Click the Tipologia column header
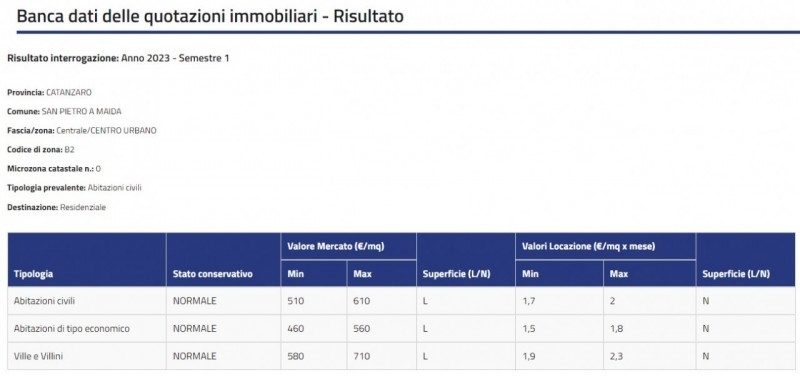This screenshot has width=800, height=376. tap(33, 274)
